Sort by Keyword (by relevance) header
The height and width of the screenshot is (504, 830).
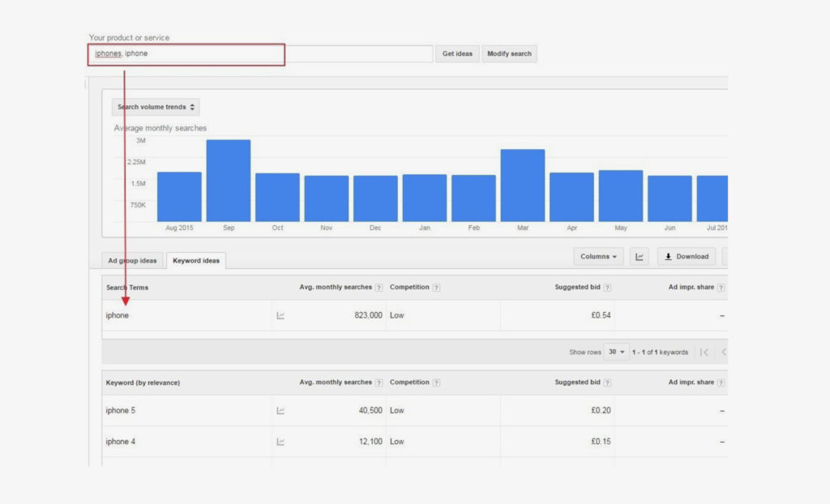[x=143, y=382]
